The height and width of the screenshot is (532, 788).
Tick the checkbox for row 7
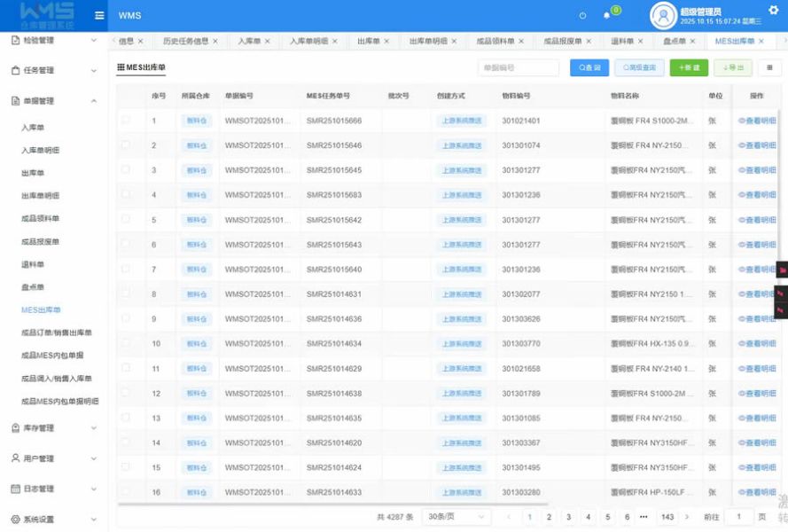coord(126,269)
